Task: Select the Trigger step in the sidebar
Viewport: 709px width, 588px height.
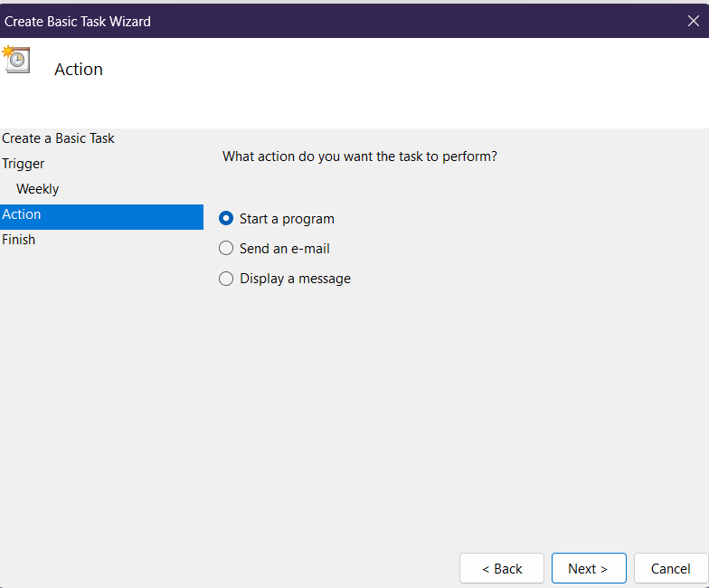Action: point(24,164)
